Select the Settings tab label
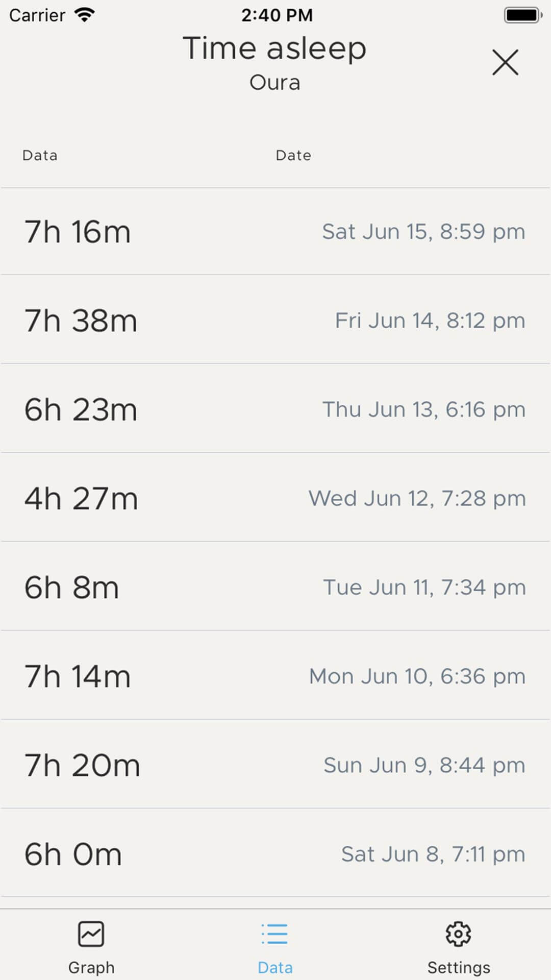This screenshot has height=980, width=551. [458, 967]
